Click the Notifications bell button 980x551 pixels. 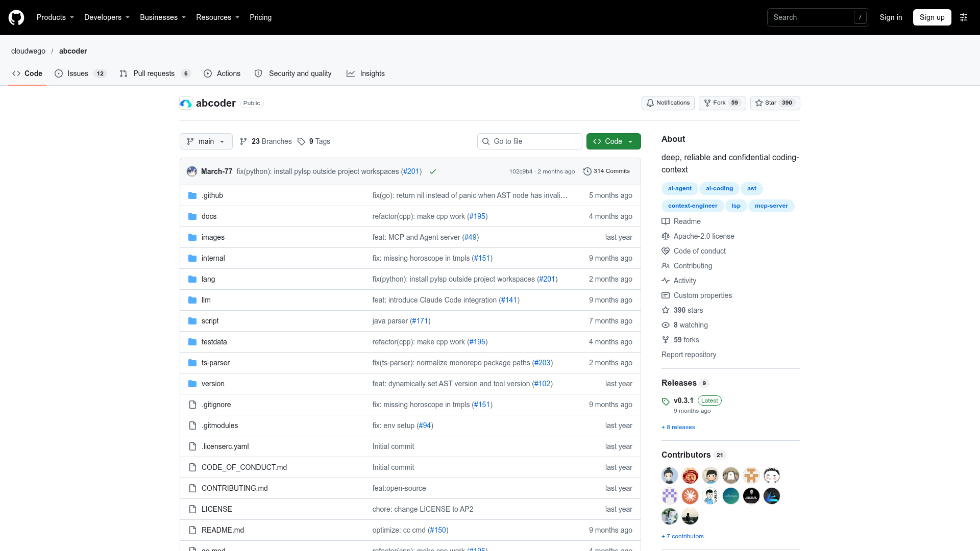coord(668,103)
